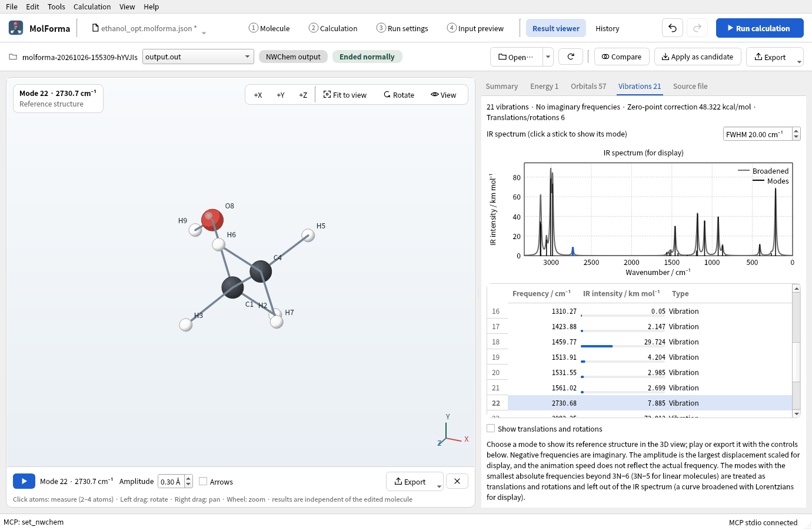The height and width of the screenshot is (530, 812).
Task: Reload the result with refresh icon
Action: pos(571,57)
